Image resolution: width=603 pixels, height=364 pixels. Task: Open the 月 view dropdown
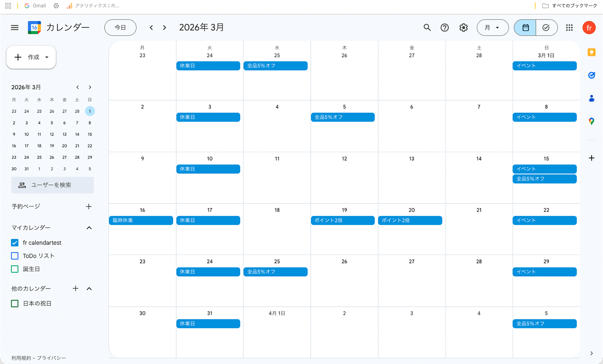pyautogui.click(x=492, y=28)
